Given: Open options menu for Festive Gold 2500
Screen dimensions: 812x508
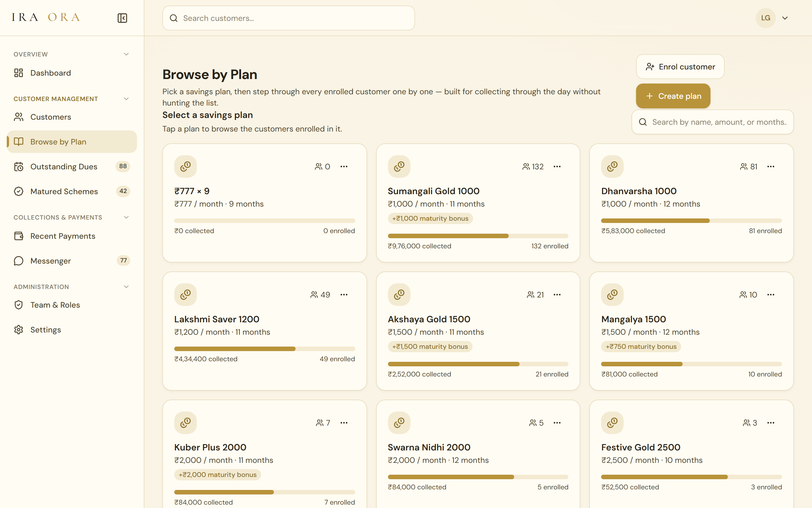Looking at the screenshot, I should click(x=771, y=423).
